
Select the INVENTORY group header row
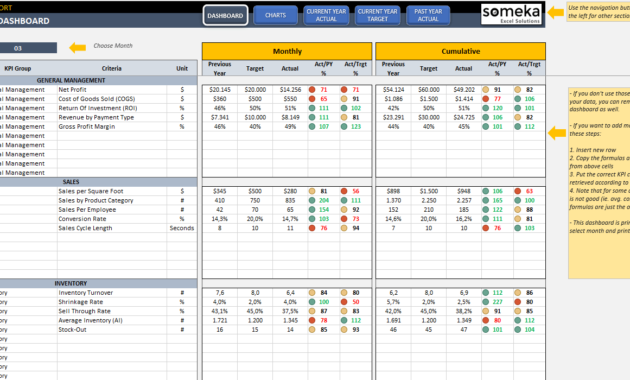click(98, 284)
